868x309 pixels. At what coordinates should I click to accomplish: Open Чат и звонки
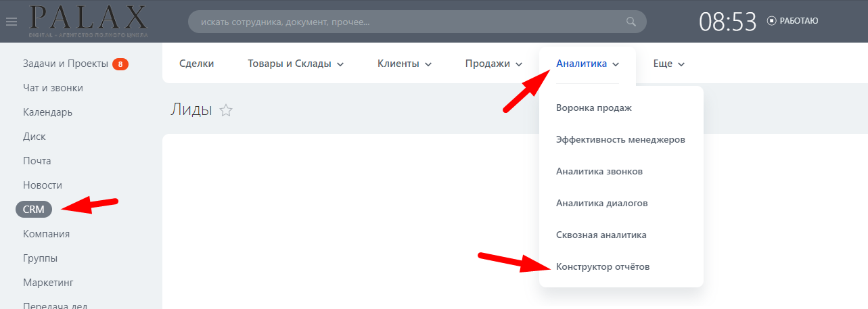[x=53, y=88]
